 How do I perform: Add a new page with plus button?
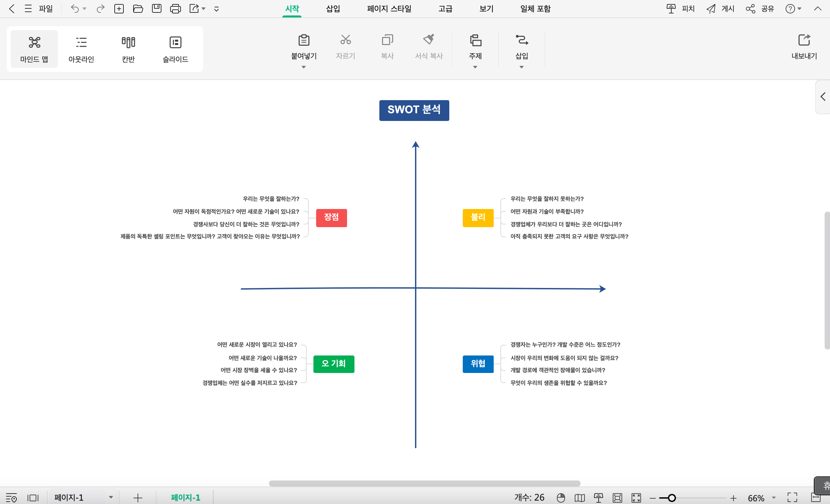coord(138,498)
